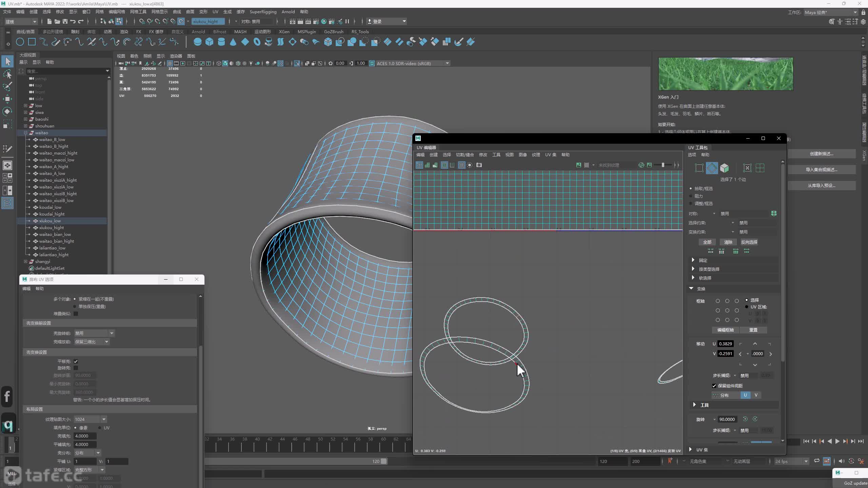Enable the 平移壳 checkbox
Viewport: 868px width, 488px height.
pos(76,361)
